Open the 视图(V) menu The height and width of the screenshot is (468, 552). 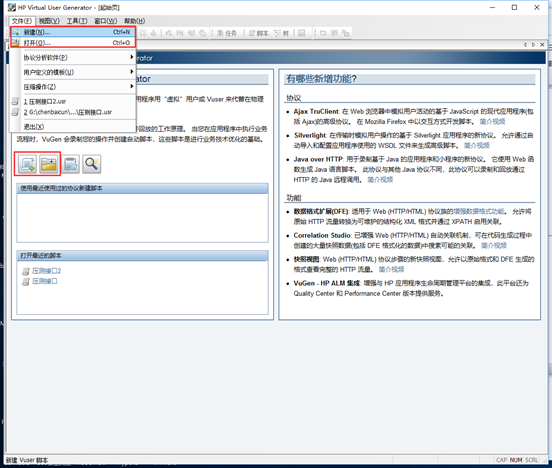click(49, 21)
